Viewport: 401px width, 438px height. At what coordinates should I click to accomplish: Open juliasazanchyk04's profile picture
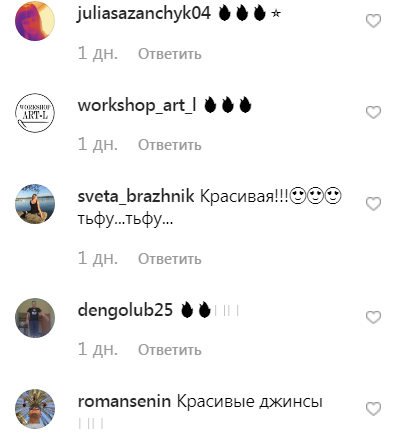35,21
